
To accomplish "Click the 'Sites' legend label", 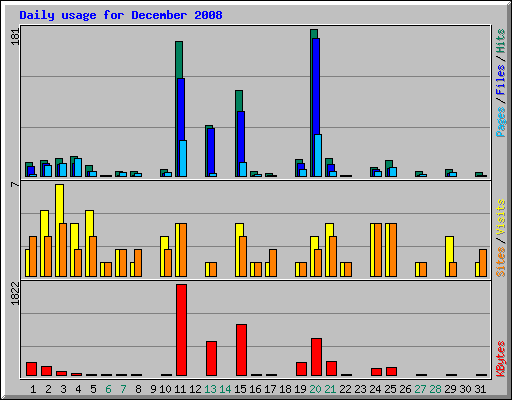I will tap(501, 262).
